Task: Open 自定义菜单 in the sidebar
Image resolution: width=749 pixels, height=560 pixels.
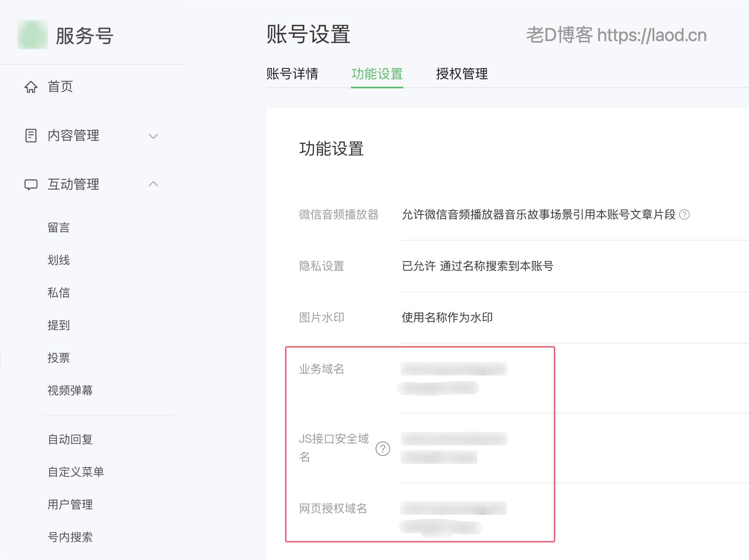Action: (76, 472)
